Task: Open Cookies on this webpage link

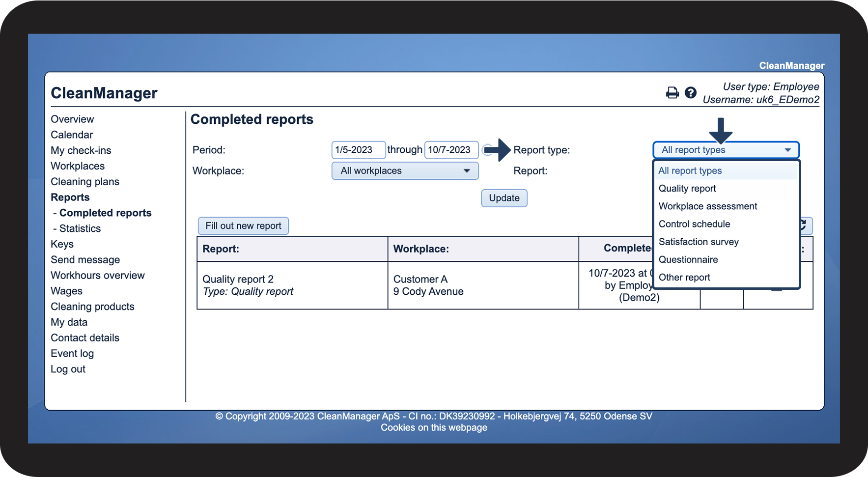Action: click(434, 428)
